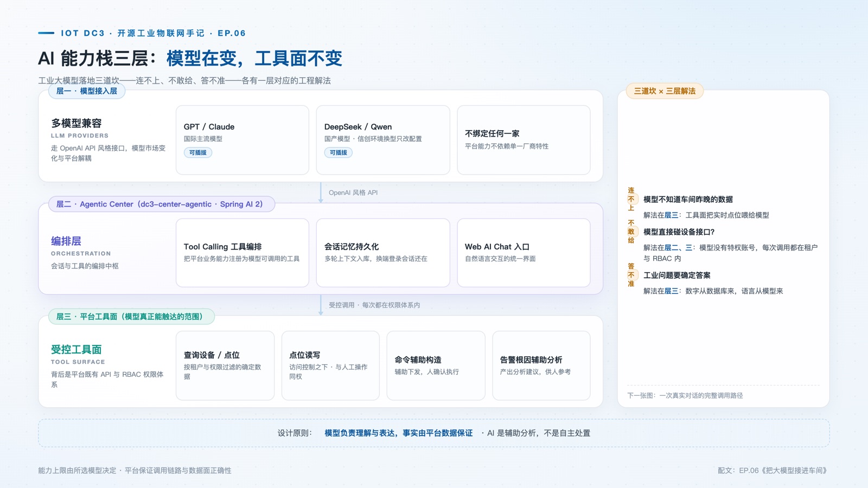
Task: Click "模型负责理解与表达，事实由平台数据保证" text
Action: [399, 433]
